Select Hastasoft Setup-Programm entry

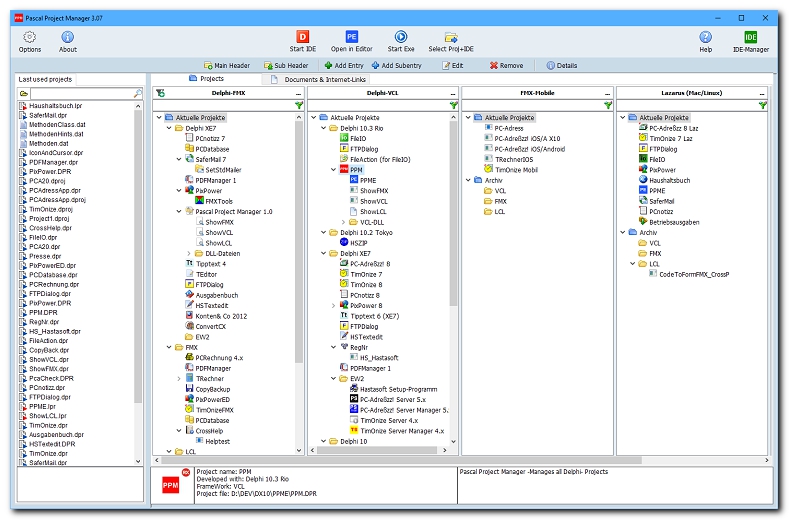coord(398,389)
